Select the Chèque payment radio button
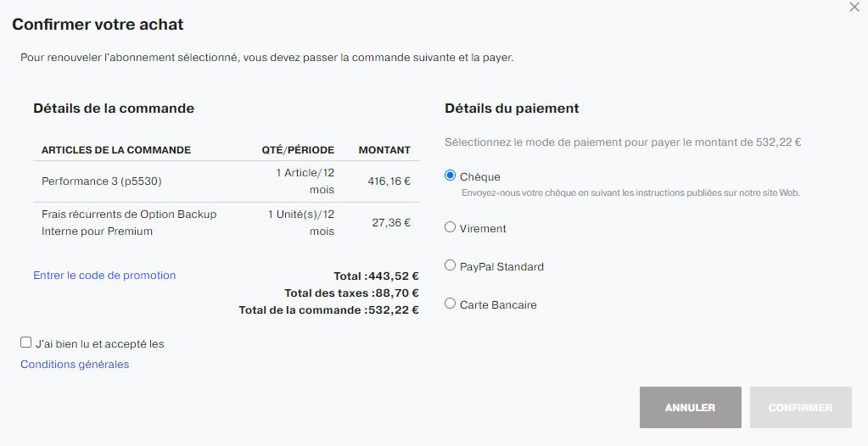This screenshot has height=446, width=868. (x=450, y=176)
